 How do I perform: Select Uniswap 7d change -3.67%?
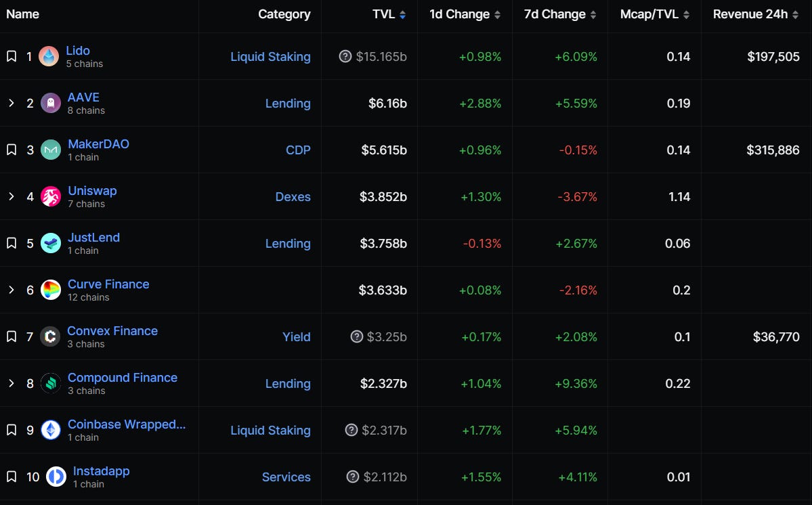(578, 196)
